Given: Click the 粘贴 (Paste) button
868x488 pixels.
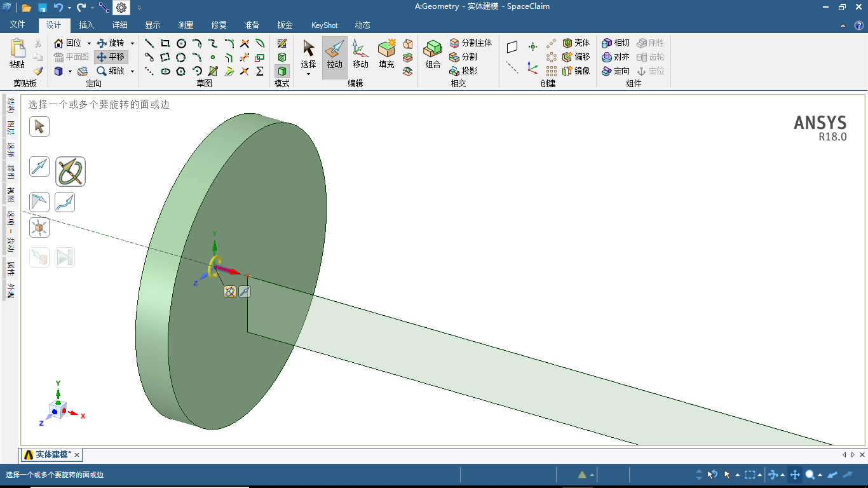Looking at the screenshot, I should [17, 54].
